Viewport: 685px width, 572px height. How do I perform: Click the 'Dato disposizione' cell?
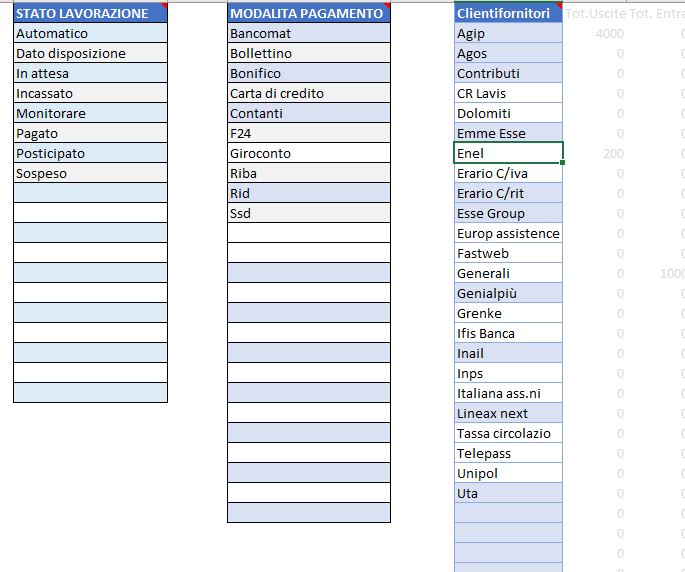(90, 53)
